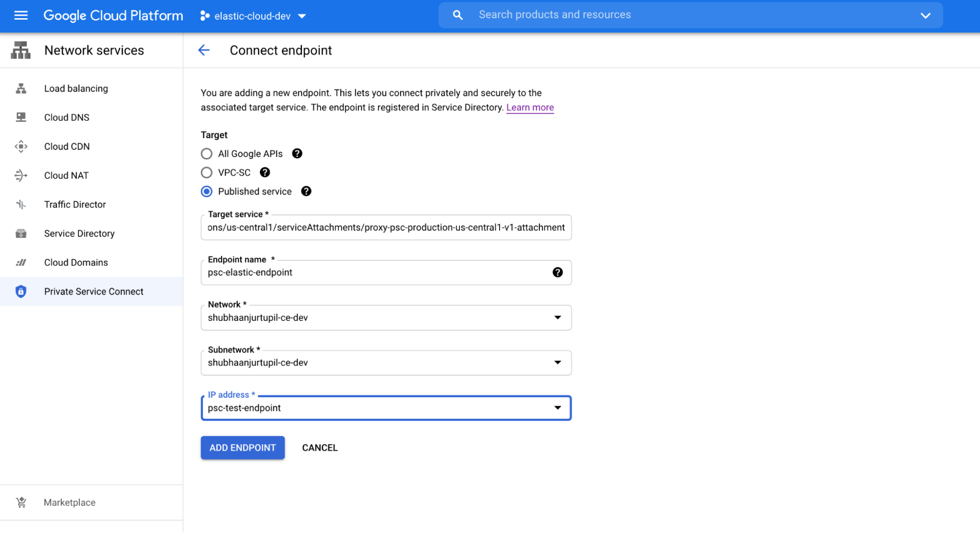The width and height of the screenshot is (980, 533).
Task: Open Traffic Director in sidebar
Action: [x=91, y=204]
